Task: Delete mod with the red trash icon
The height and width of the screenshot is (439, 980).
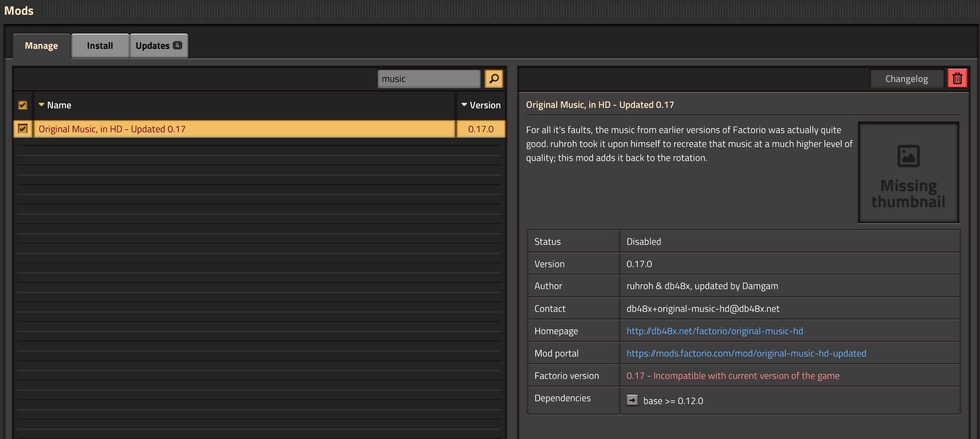Action: pos(957,79)
